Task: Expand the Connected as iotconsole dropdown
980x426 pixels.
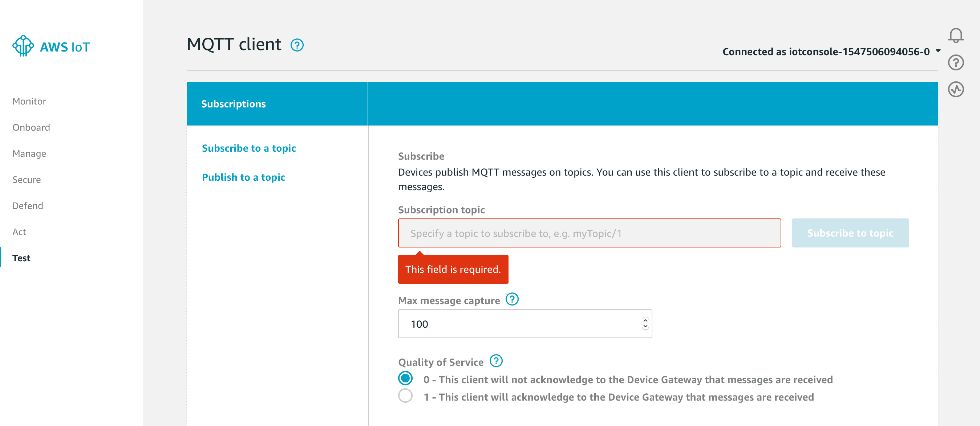Action: pos(938,51)
